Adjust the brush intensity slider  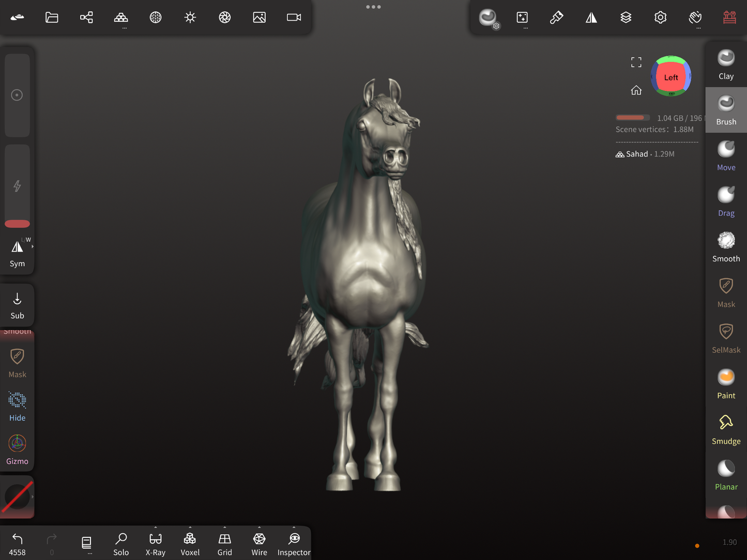point(17,186)
